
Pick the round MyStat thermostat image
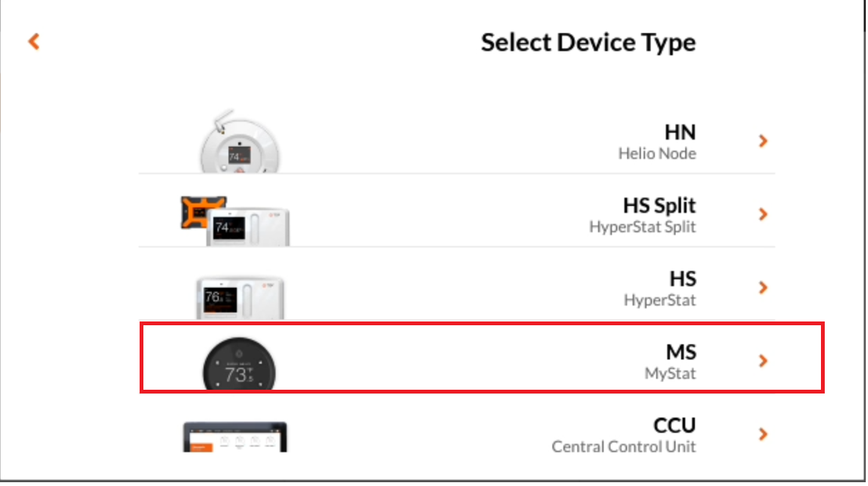tap(239, 364)
